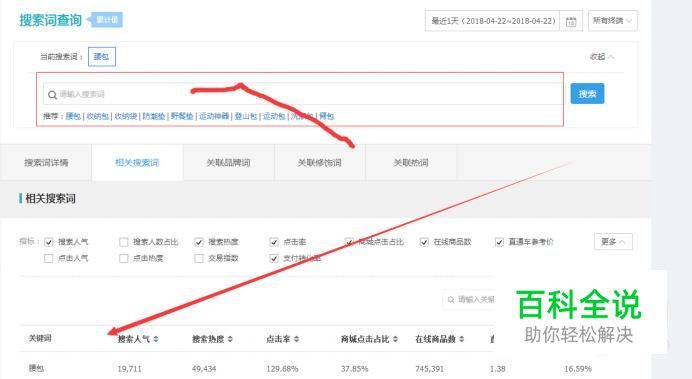Click the blue 搜索 button

pyautogui.click(x=587, y=94)
